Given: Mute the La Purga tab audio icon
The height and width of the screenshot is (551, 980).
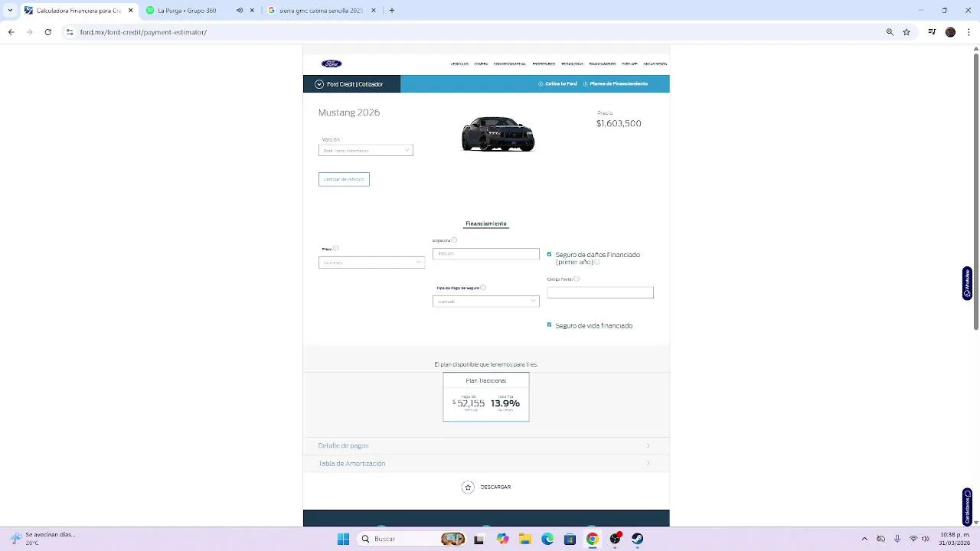Looking at the screenshot, I should [240, 11].
